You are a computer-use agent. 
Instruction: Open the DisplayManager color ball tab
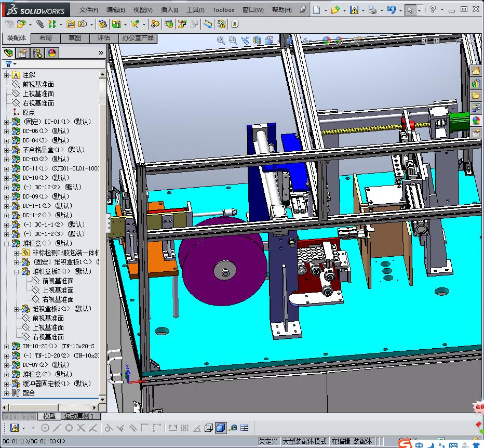point(51,53)
